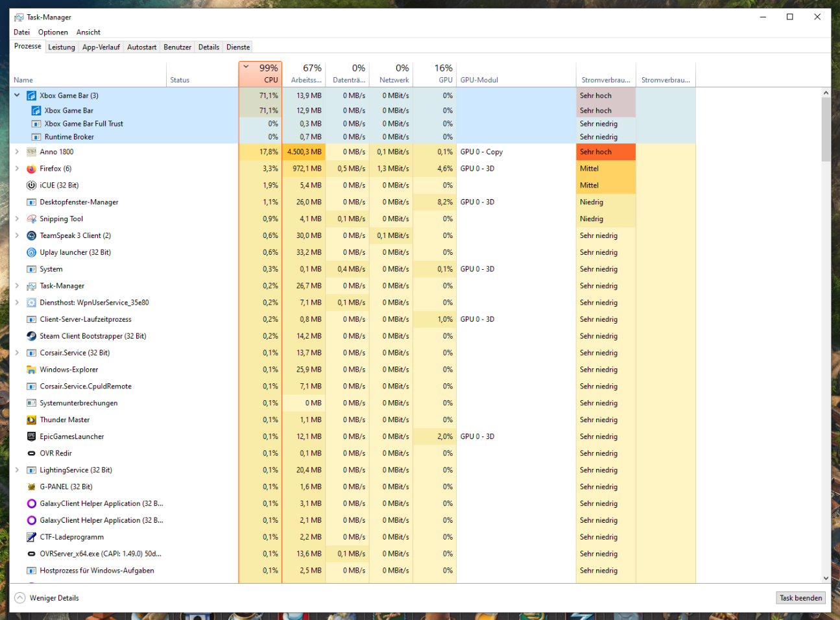This screenshot has width=840, height=620.
Task: Open the Datei menu
Action: pos(21,32)
